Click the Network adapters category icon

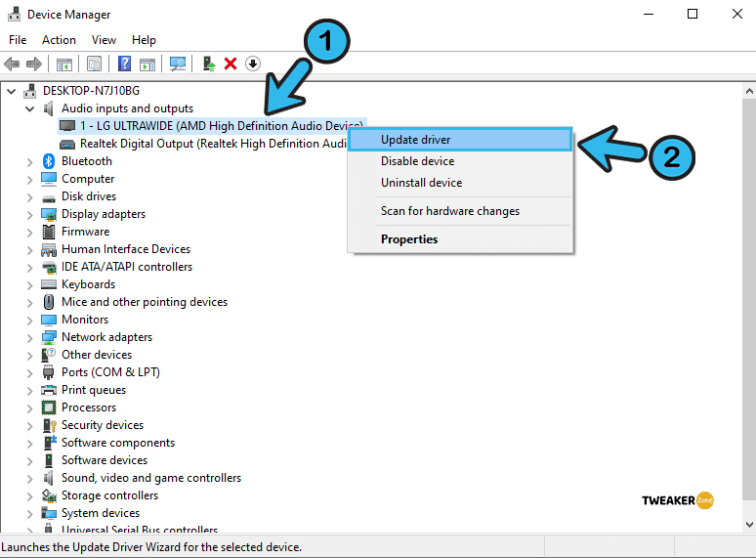(49, 337)
